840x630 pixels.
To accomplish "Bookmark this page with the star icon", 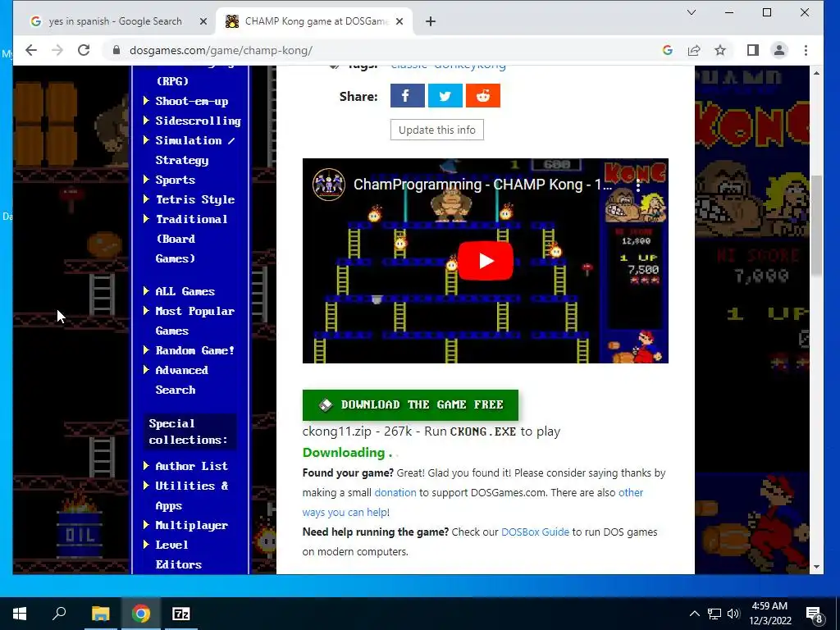I will click(720, 50).
